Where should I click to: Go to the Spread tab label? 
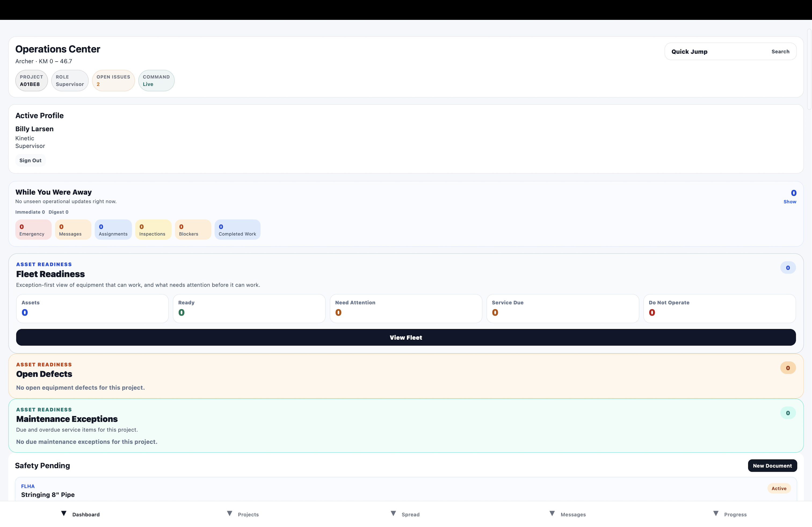click(x=411, y=514)
